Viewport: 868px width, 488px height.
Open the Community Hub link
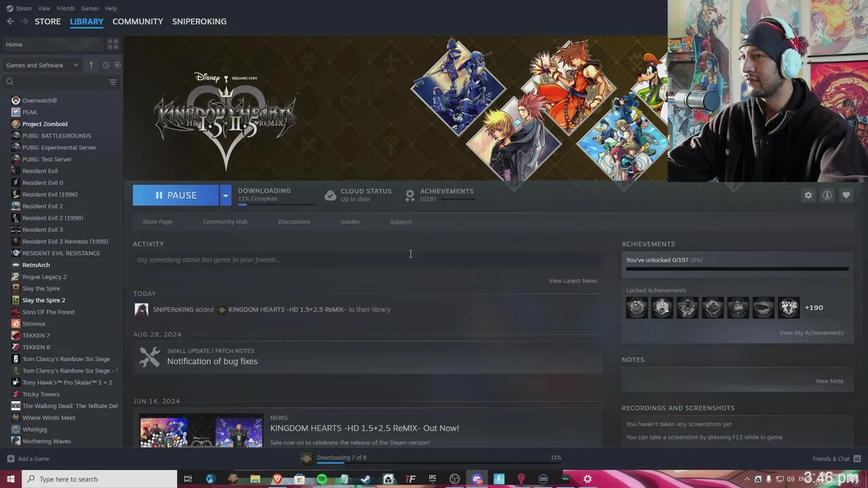(x=225, y=222)
